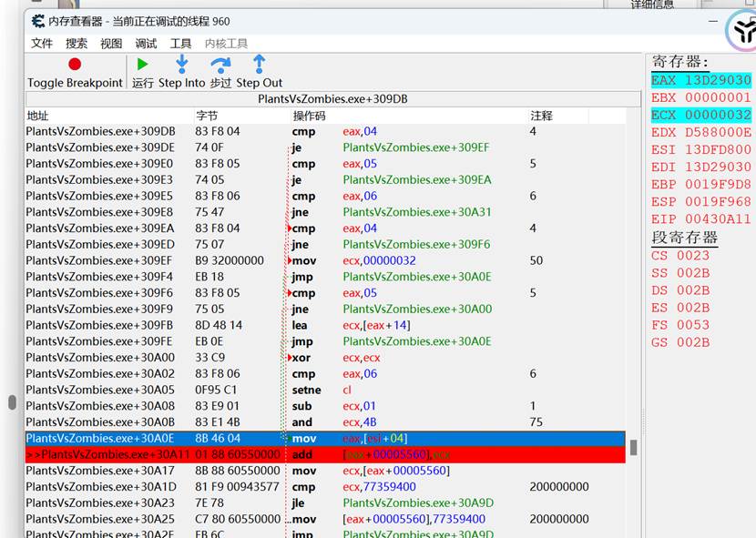Select the ESI 13DFD800 register
Image resolution: width=756 pixels, height=538 pixels.
(x=701, y=149)
